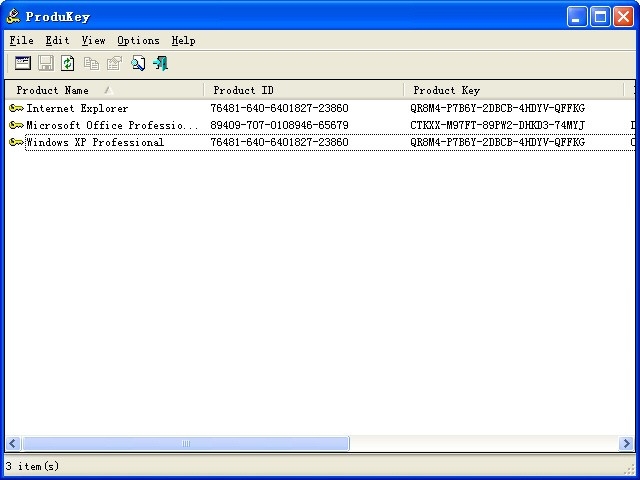This screenshot has width=640, height=480.
Task: Click key CTKXX-M97FT-89PW2-DHKD3-74MYJ
Action: coord(498,125)
